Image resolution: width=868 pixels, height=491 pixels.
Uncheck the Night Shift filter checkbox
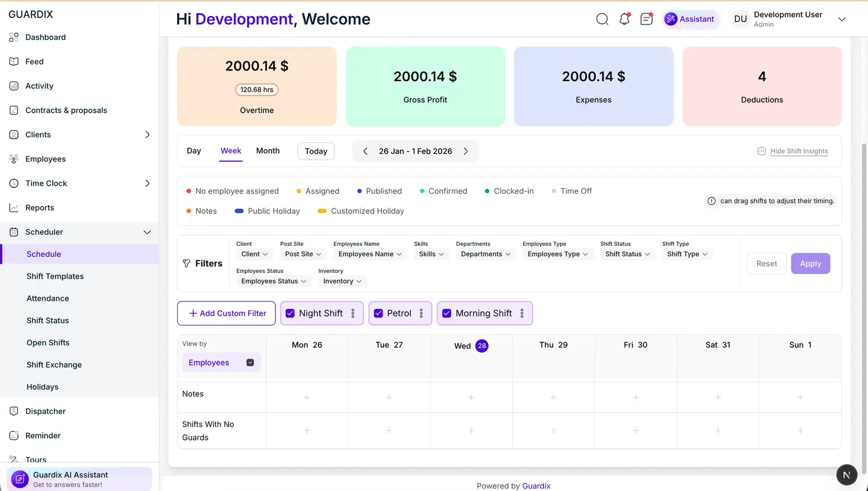click(x=290, y=313)
